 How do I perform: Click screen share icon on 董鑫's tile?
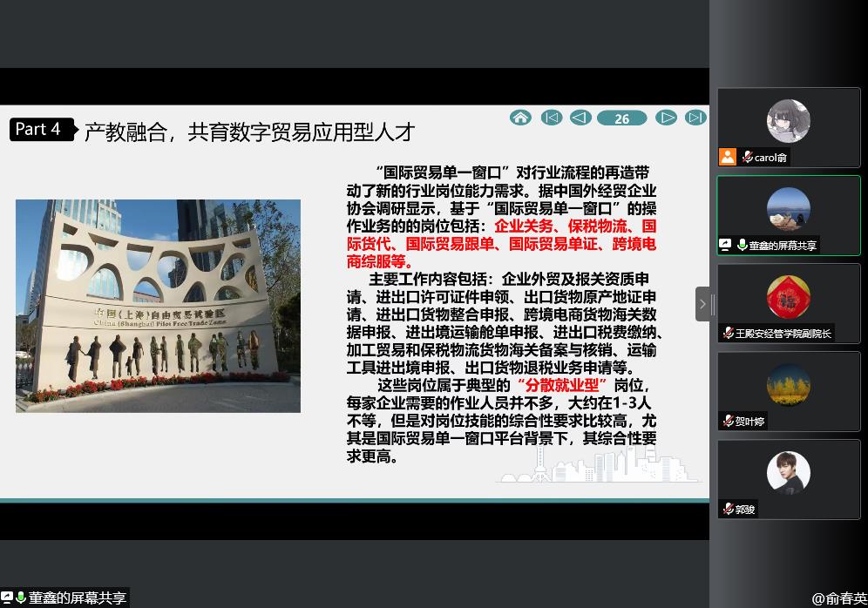click(x=726, y=246)
